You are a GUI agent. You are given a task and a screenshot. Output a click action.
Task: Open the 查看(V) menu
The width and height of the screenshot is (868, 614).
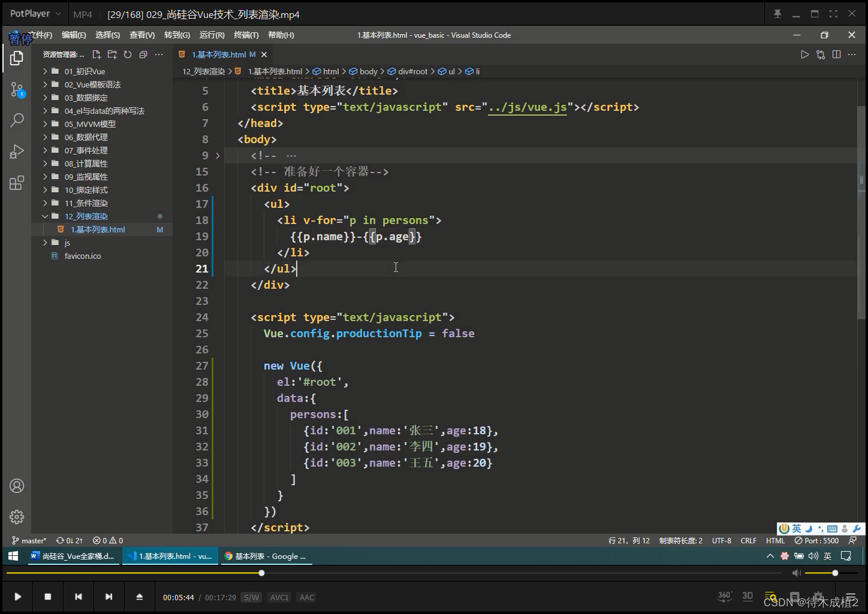coord(142,35)
